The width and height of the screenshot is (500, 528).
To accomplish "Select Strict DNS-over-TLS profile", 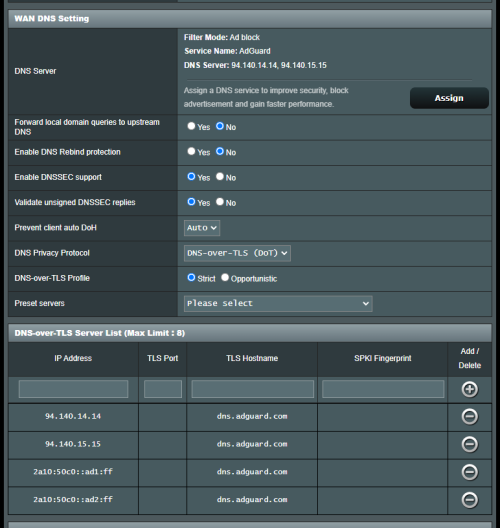I will click(x=191, y=277).
